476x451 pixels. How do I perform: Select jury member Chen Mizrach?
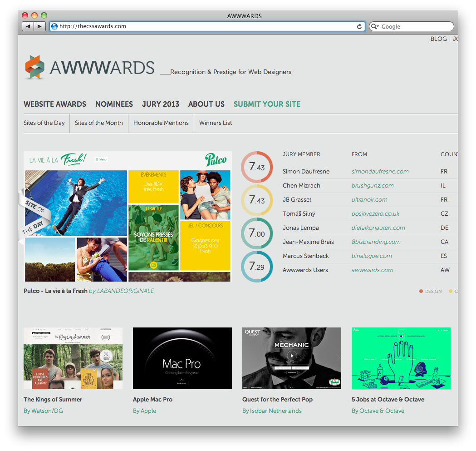coord(301,185)
